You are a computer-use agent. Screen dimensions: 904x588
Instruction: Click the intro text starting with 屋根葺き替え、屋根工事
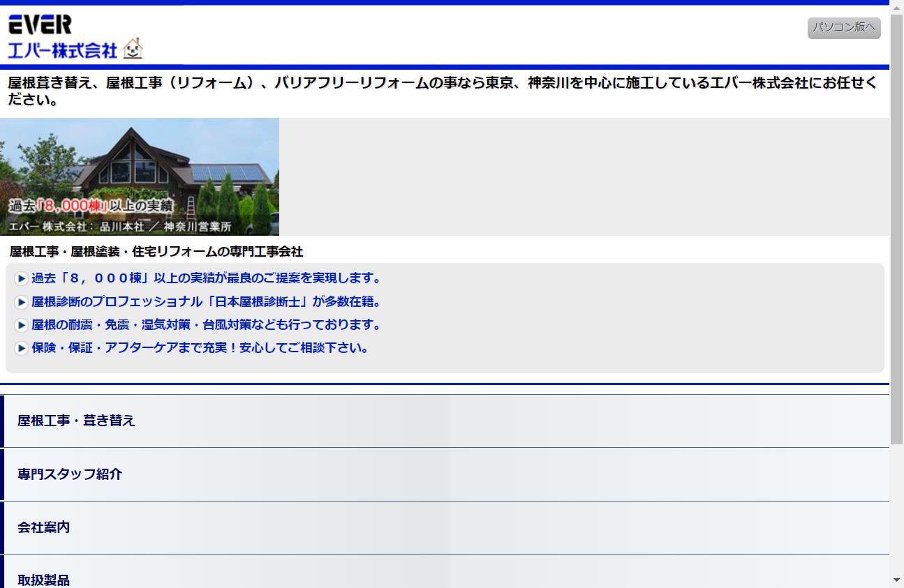pos(443,91)
